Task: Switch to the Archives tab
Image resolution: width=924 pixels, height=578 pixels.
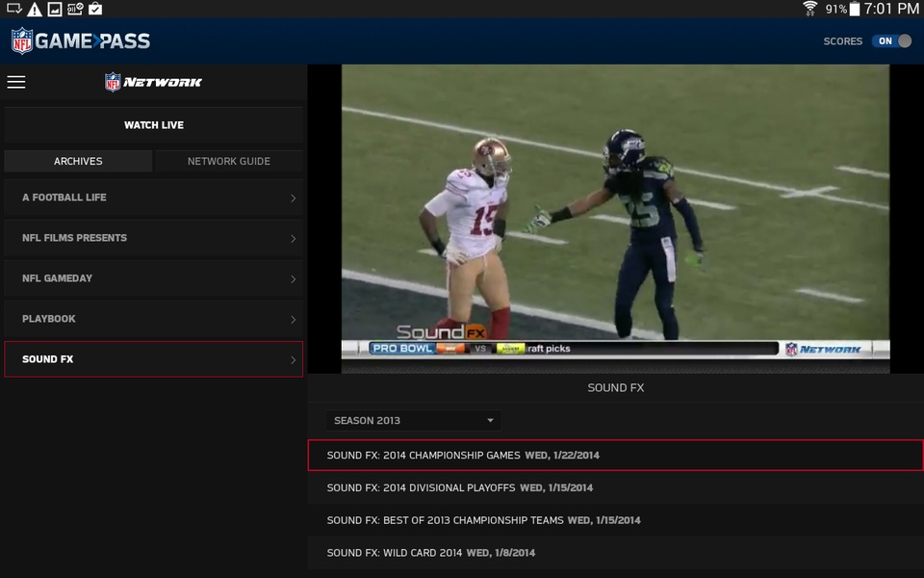Action: (78, 161)
